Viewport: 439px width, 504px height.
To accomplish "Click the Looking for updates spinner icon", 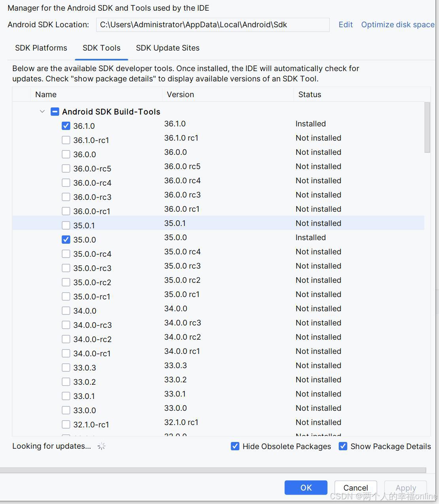I will 102,446.
